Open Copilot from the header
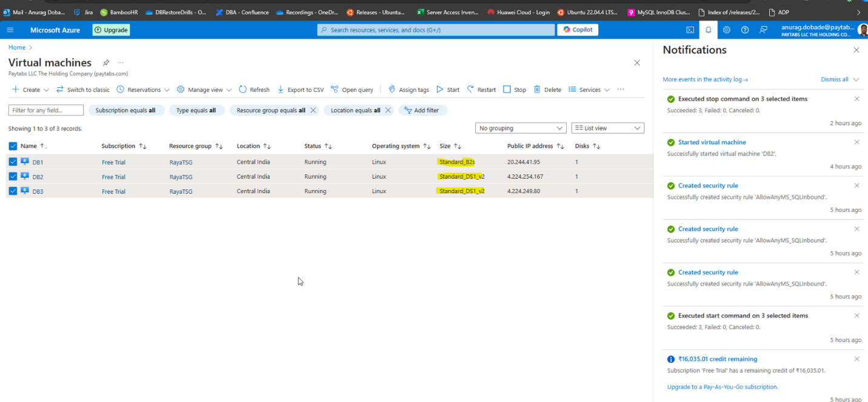The image size is (868, 402). 578,30
